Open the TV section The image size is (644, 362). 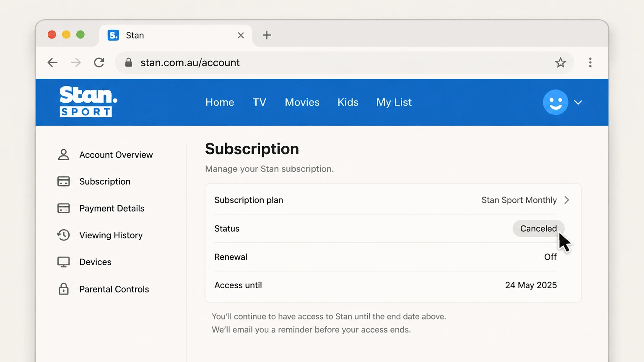tap(260, 102)
